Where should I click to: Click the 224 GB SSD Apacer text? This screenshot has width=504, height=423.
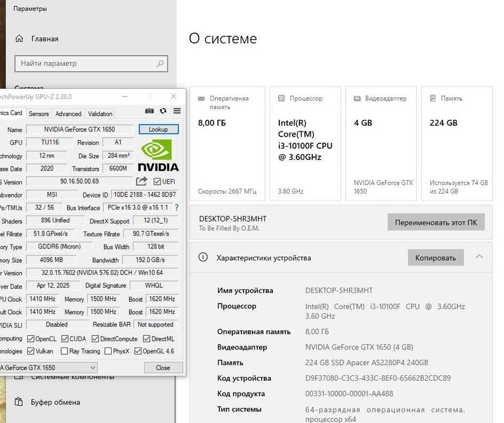[367, 363]
